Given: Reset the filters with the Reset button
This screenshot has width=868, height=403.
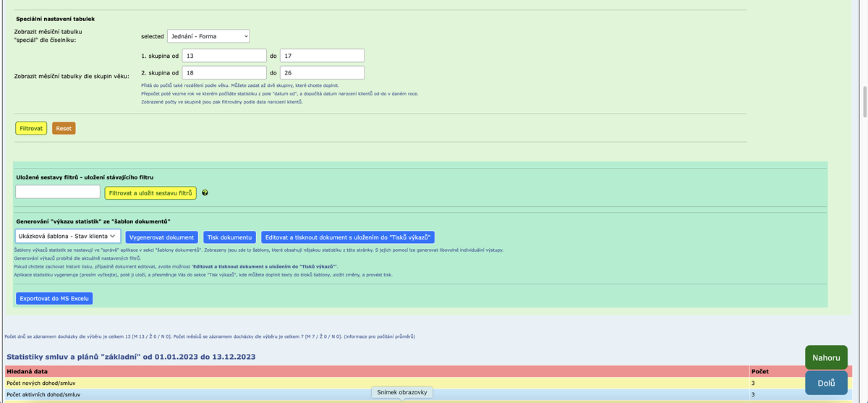Looking at the screenshot, I should pos(64,128).
